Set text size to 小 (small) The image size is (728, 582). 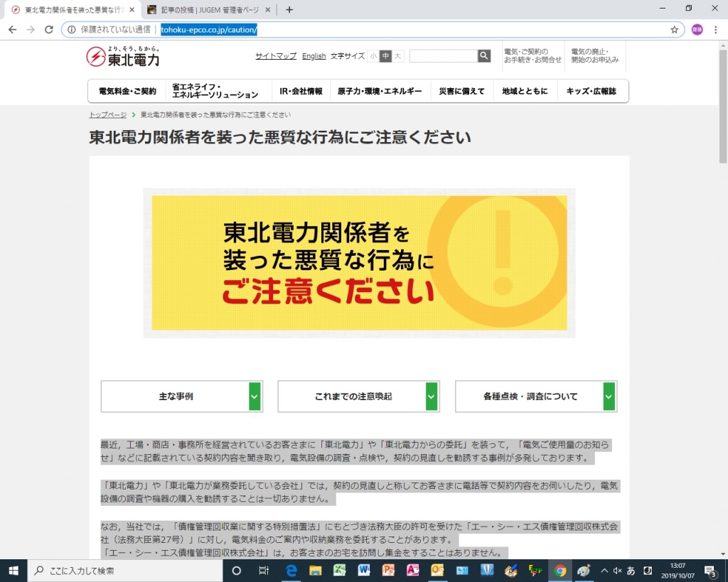373,56
